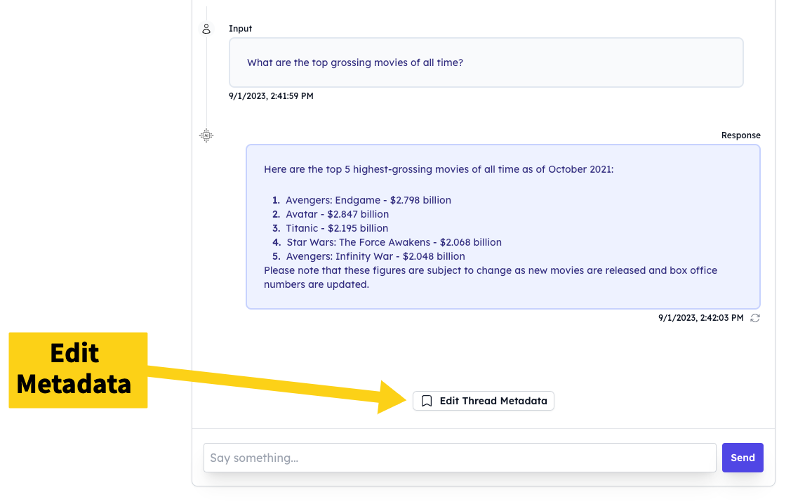This screenshot has height=504, width=812.
Task: Click the Avatar - $2.847 billion entry
Action: pos(337,214)
